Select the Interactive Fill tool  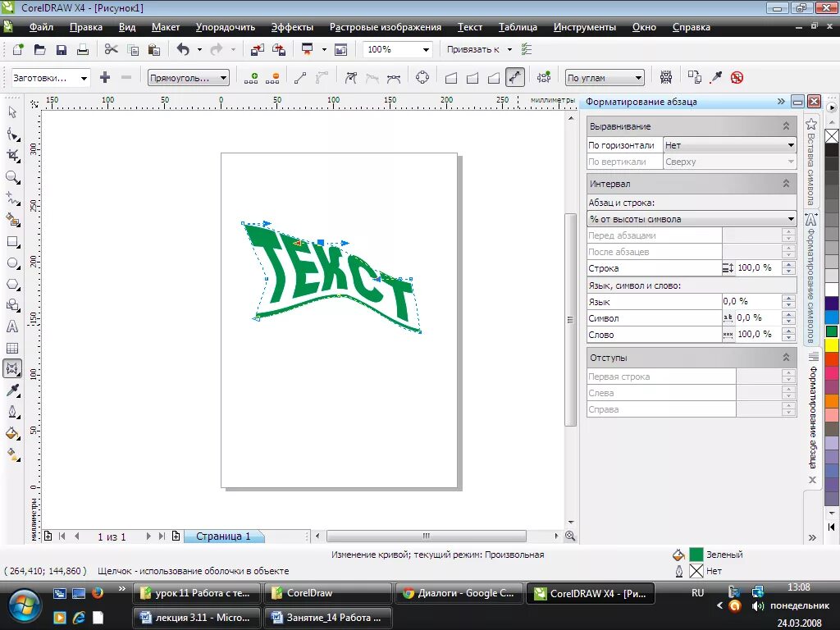(12, 454)
